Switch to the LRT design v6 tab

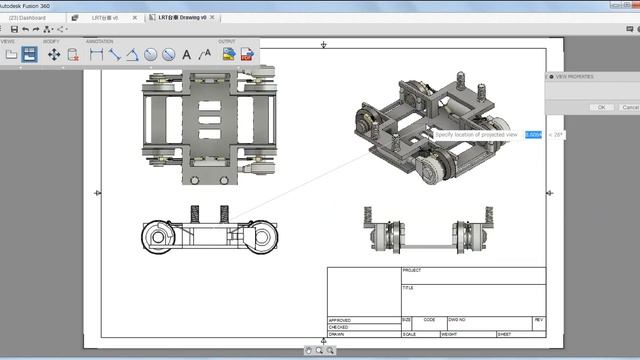pyautogui.click(x=105, y=18)
